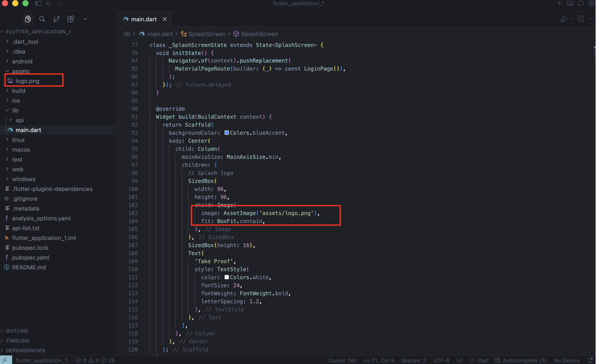Toggle the bottom panel layout icon
This screenshot has height=364, width=596.
(x=570, y=4)
